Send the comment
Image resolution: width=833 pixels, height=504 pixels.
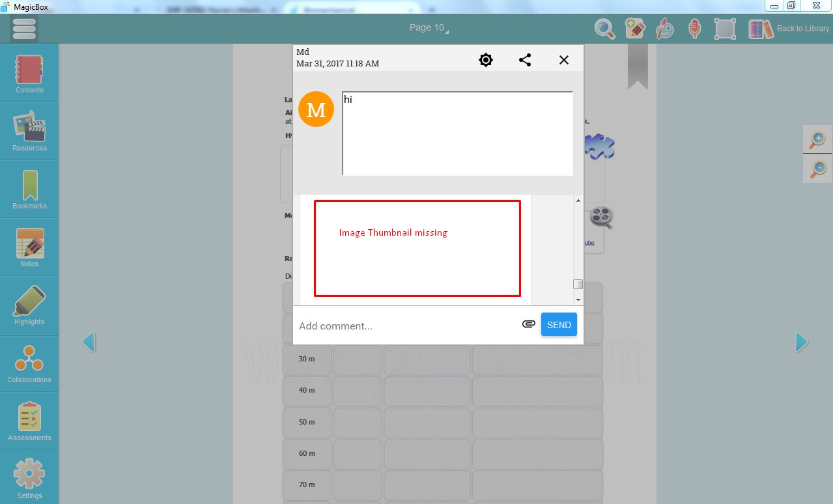(x=559, y=325)
